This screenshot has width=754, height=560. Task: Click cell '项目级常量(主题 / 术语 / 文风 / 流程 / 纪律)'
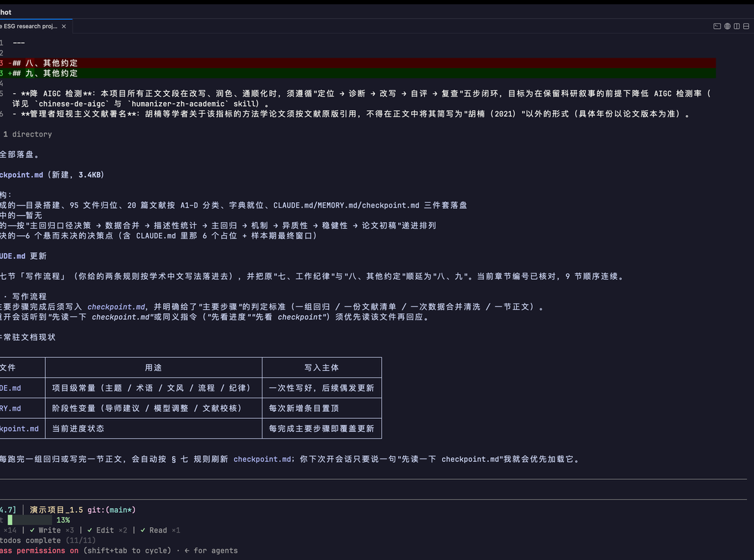[154, 388]
